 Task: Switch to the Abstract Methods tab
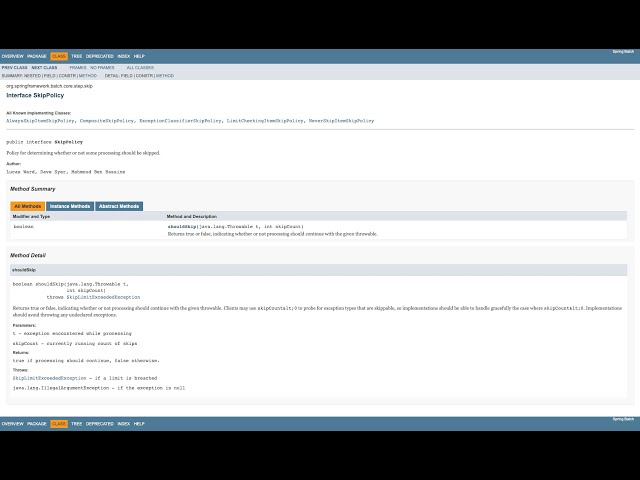coord(119,207)
